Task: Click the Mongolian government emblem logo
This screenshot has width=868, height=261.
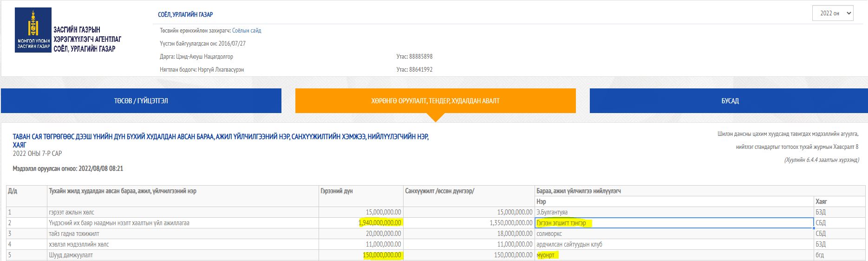Action: pyautogui.click(x=33, y=30)
